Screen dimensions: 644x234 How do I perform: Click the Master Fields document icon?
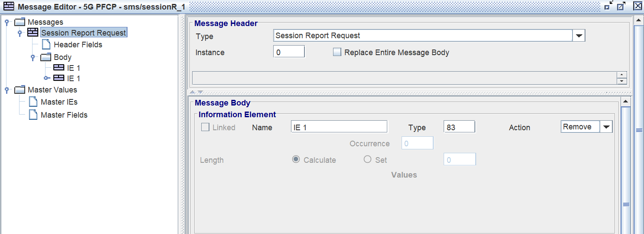point(33,115)
